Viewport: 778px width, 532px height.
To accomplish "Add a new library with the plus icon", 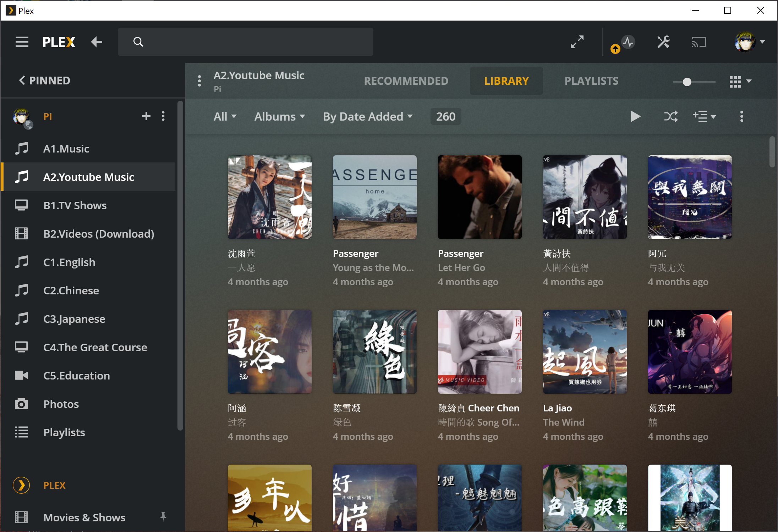I will 146,116.
